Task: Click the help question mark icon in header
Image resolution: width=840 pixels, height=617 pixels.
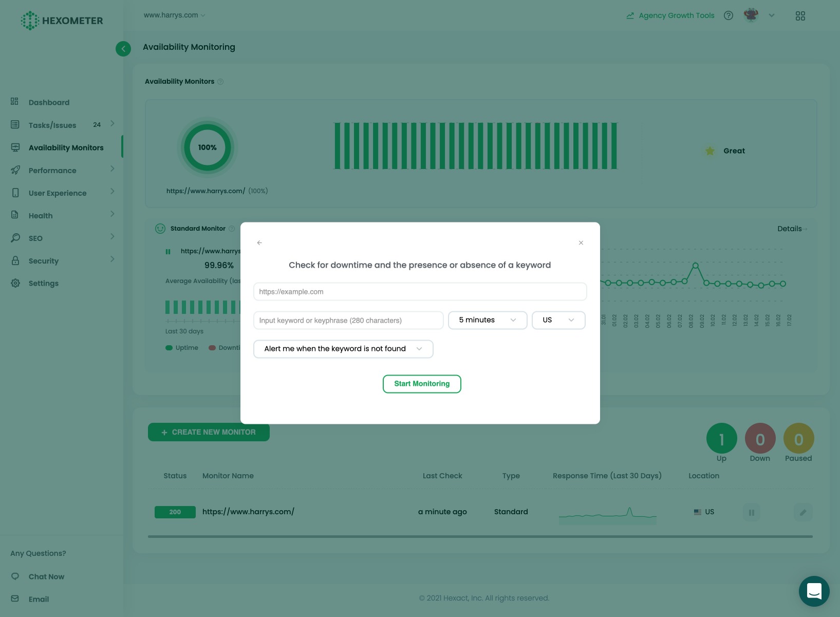Action: 728,15
